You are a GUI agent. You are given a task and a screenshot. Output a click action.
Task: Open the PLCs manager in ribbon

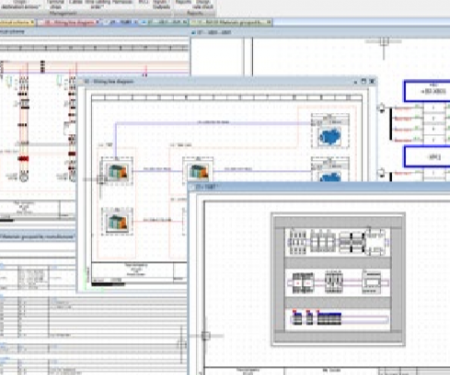[144, 2]
